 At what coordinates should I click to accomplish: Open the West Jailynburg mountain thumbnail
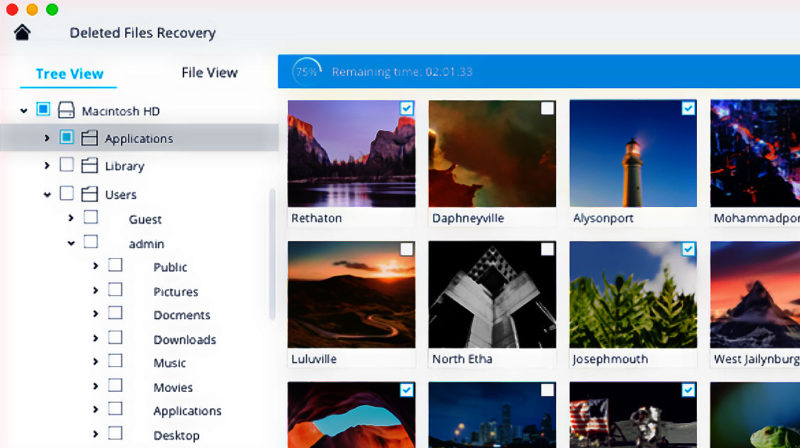[755, 294]
